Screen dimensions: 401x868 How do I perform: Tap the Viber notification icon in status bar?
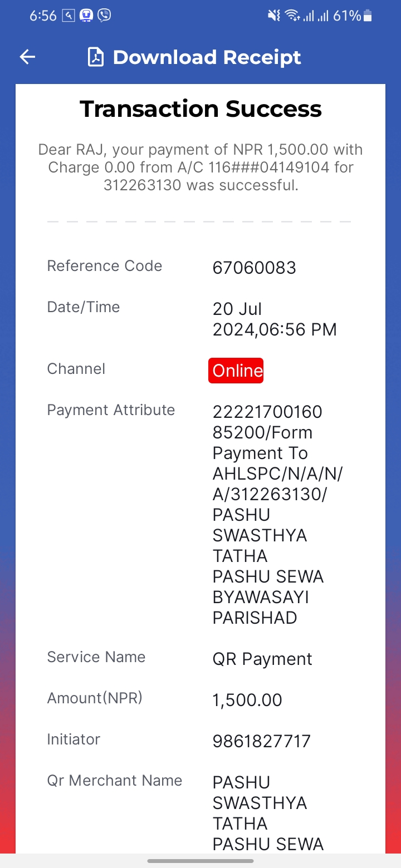[104, 16]
